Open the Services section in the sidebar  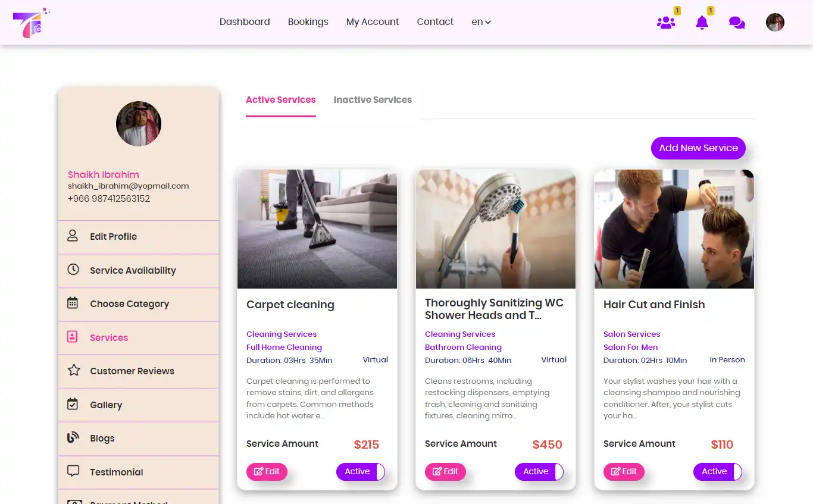click(x=109, y=337)
